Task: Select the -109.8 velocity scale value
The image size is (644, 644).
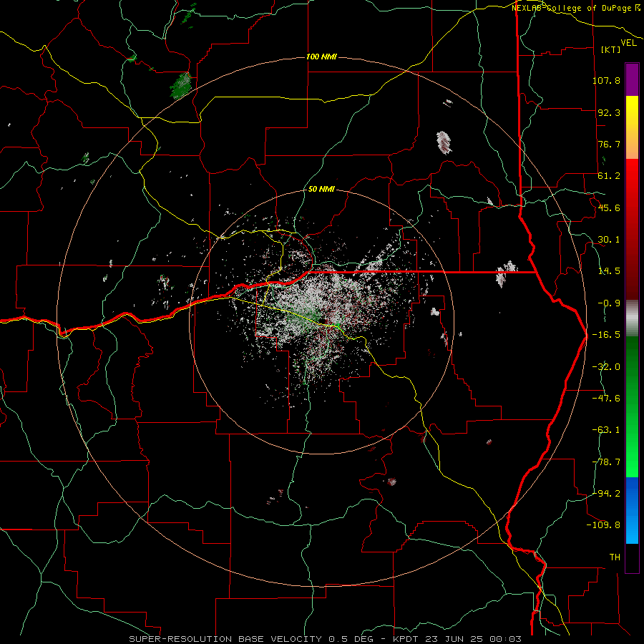Action: coord(603,525)
